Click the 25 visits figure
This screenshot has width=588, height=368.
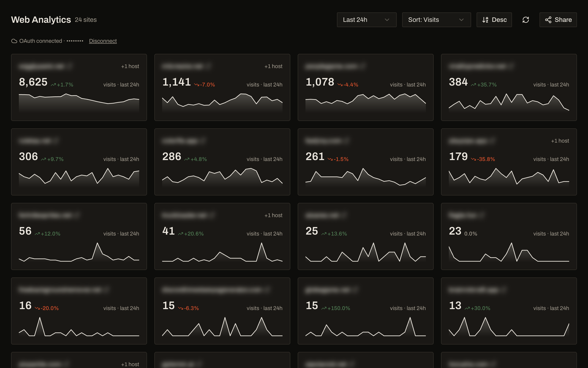(x=312, y=231)
